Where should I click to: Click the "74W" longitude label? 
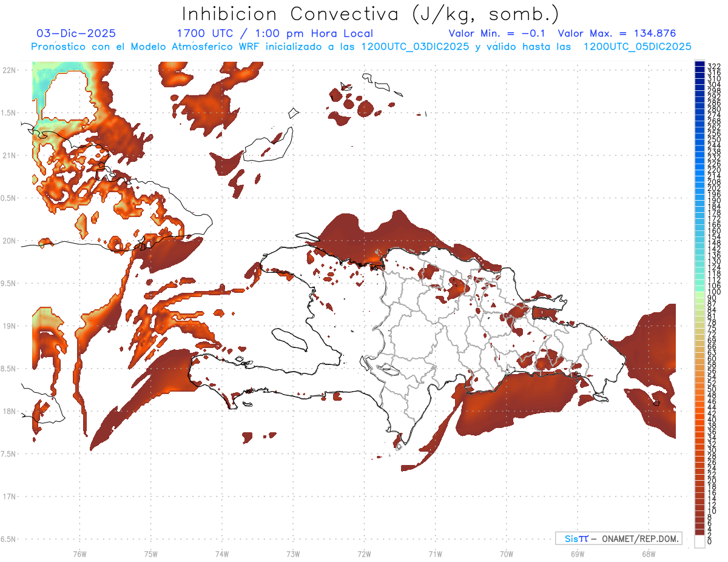point(222,554)
